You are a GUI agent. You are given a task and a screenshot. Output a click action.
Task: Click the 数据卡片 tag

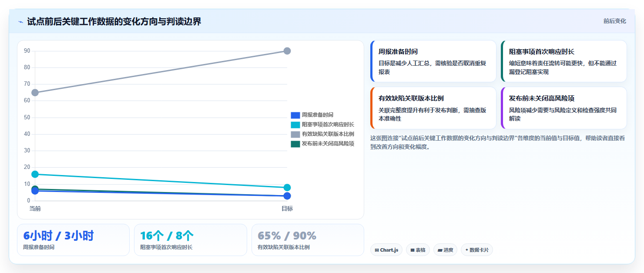pyautogui.click(x=477, y=250)
